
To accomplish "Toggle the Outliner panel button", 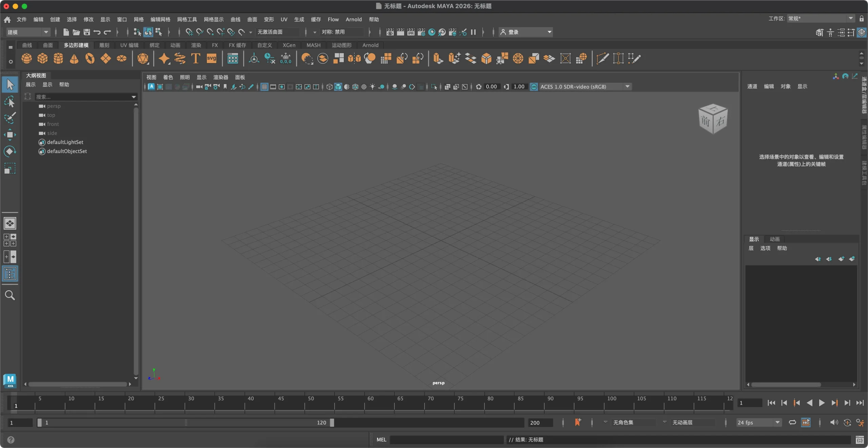I will pos(10,274).
